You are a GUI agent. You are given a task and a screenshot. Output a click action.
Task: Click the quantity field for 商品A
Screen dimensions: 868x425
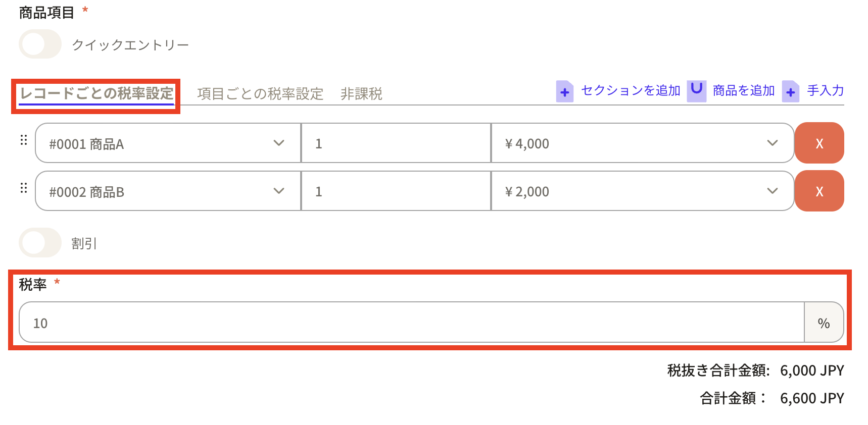pyautogui.click(x=396, y=143)
